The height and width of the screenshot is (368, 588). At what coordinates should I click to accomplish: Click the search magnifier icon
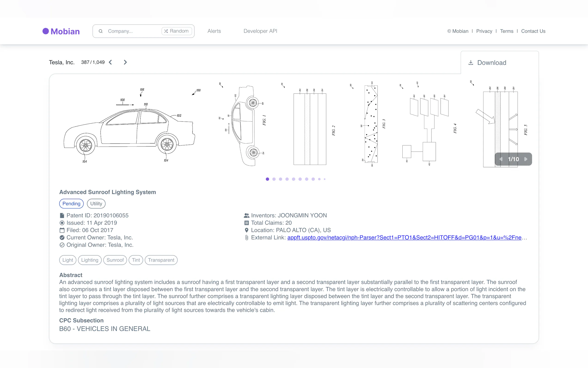coord(101,31)
